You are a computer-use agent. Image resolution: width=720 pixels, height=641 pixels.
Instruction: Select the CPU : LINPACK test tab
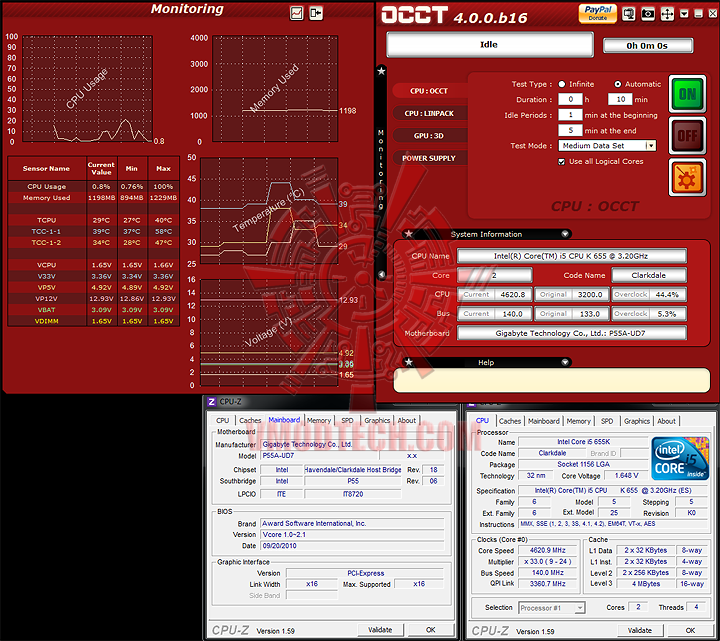(x=429, y=113)
